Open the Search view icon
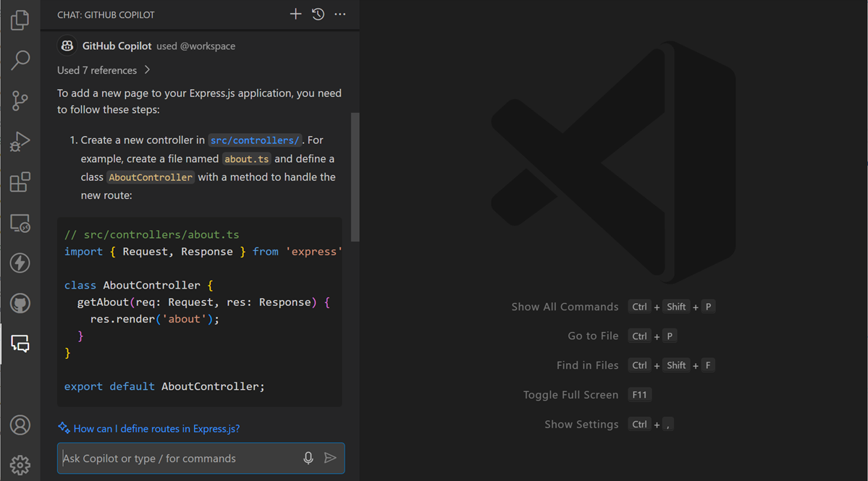The height and width of the screenshot is (481, 868). click(20, 60)
